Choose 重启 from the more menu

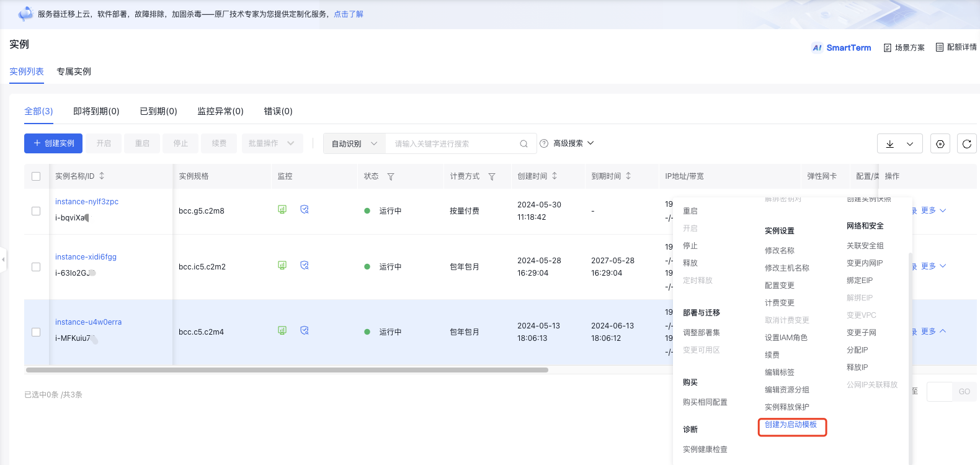pos(690,211)
